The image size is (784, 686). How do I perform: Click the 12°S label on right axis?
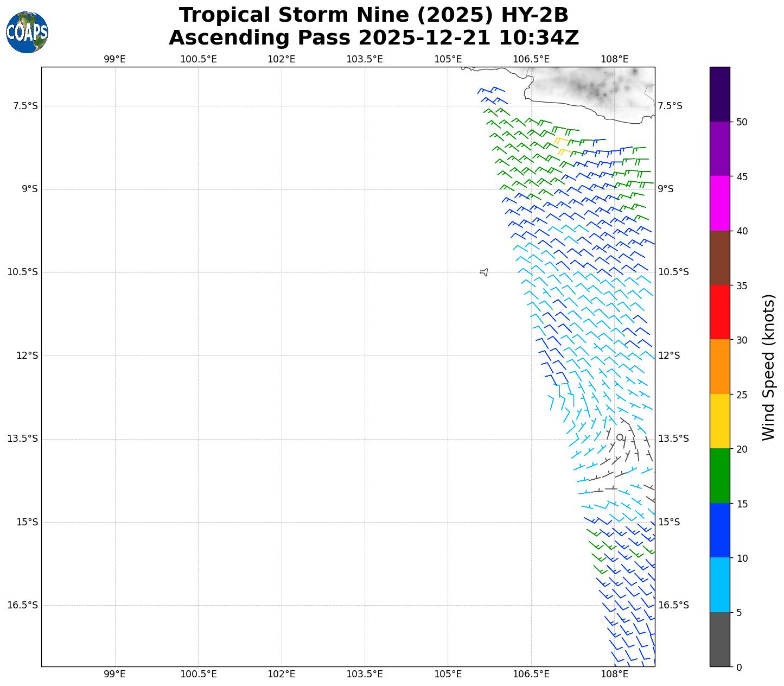(x=668, y=355)
